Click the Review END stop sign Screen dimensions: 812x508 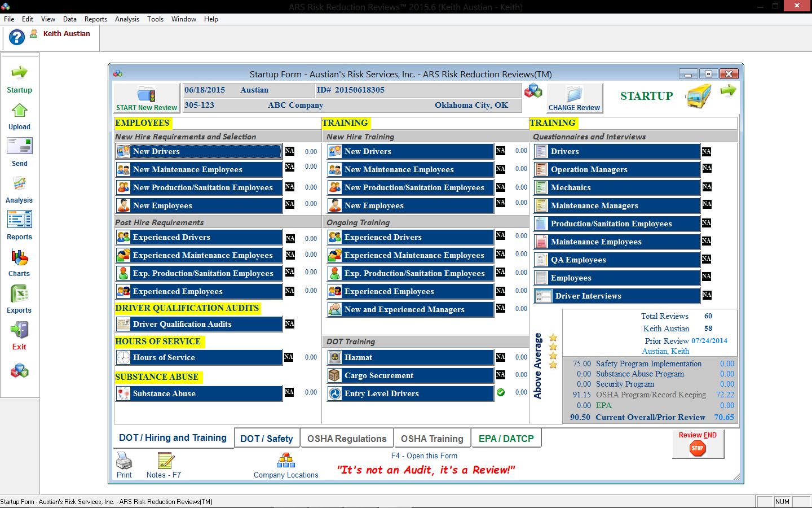point(698,449)
